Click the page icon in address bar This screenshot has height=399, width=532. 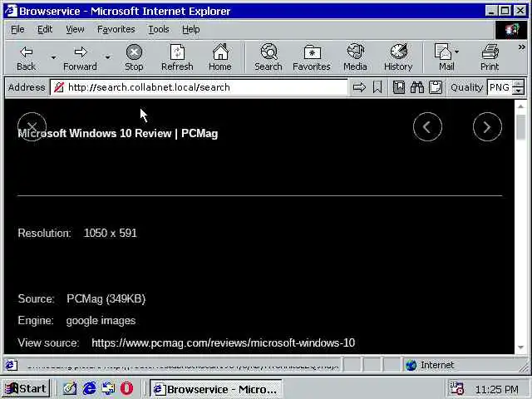(59, 87)
